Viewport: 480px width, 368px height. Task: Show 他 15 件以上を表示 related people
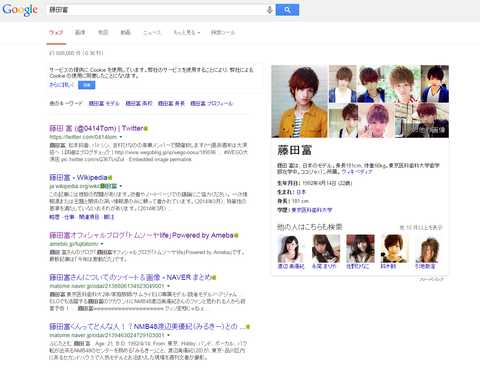click(x=421, y=228)
